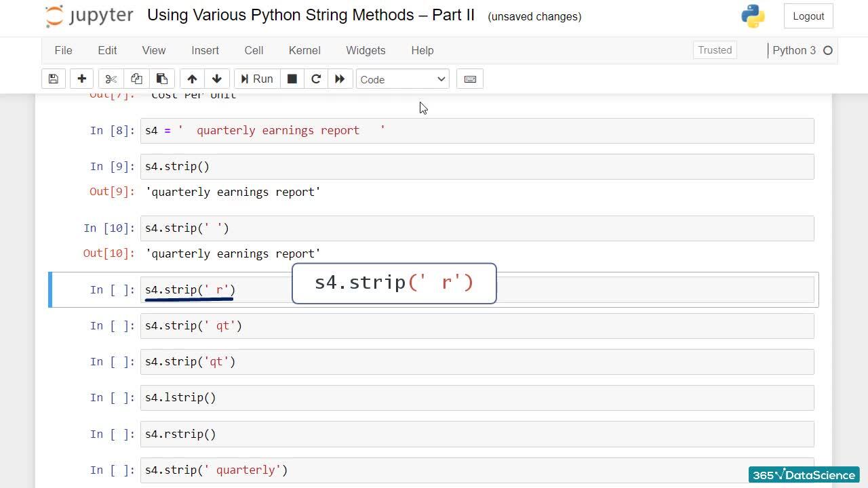Open the View menu
The image size is (868, 488).
(154, 50)
